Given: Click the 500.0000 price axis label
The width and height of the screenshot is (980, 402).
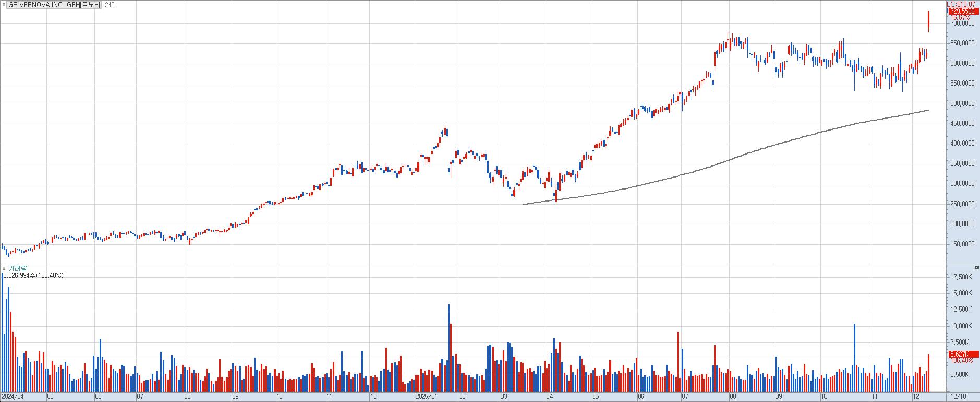Looking at the screenshot, I should click(963, 103).
